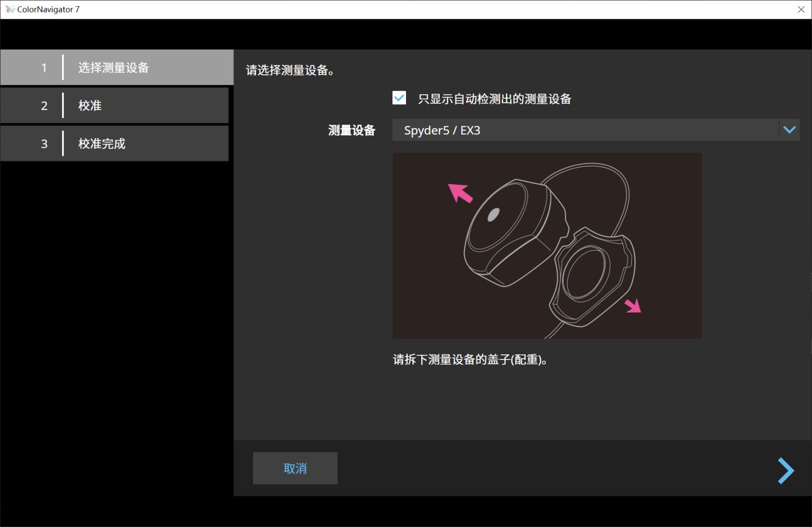Select the 选择测量设备 step in the sidebar
The image size is (812, 527).
(x=113, y=67)
